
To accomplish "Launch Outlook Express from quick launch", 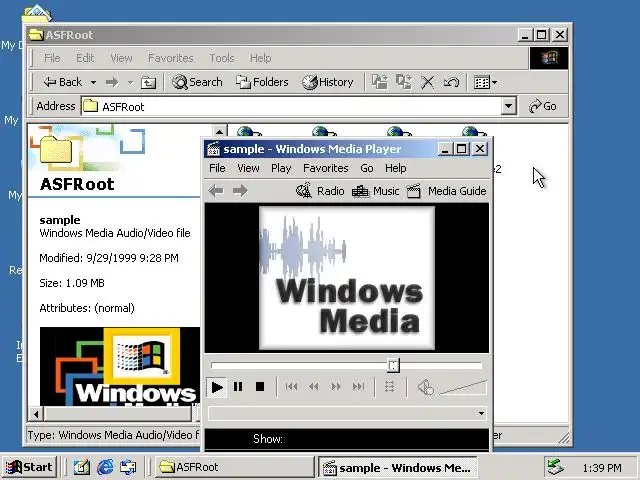I will pyautogui.click(x=128, y=467).
